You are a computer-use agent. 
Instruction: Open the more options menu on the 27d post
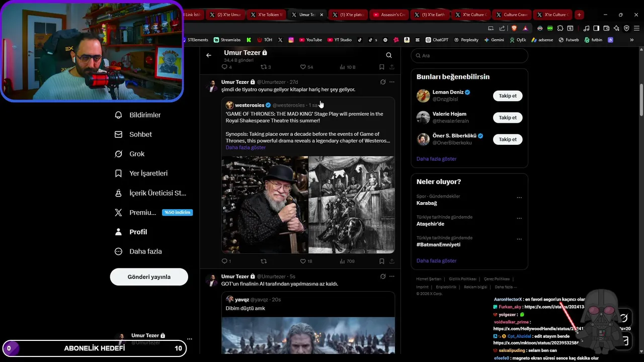coord(392,82)
